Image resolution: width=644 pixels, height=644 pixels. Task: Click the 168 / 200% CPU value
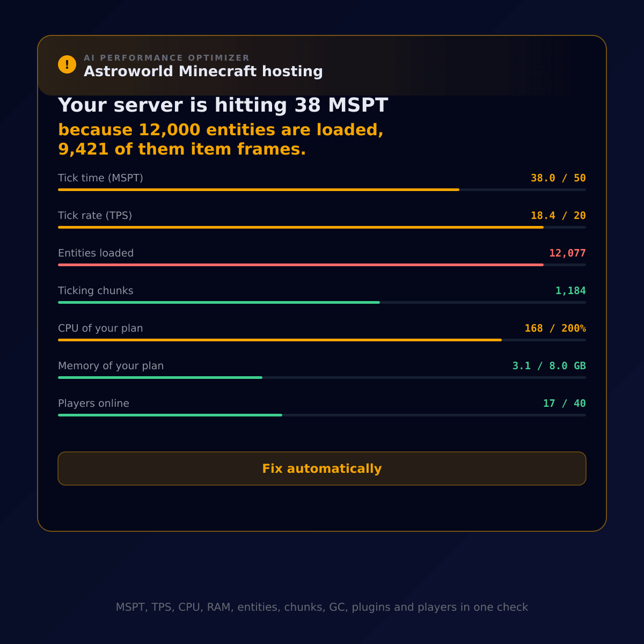click(555, 328)
